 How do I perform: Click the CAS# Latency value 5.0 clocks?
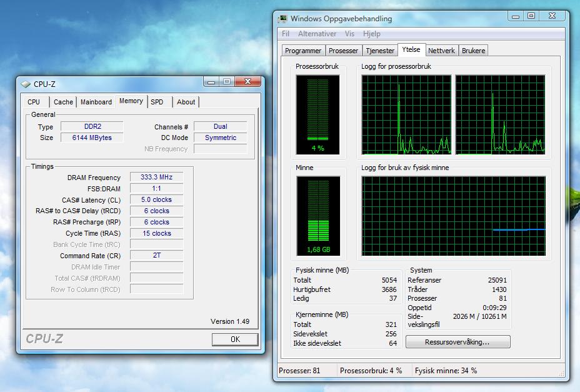click(x=156, y=199)
